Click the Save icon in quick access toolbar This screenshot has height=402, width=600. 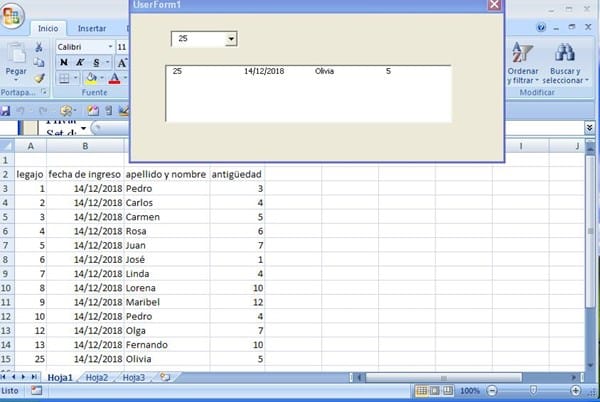click(x=5, y=111)
